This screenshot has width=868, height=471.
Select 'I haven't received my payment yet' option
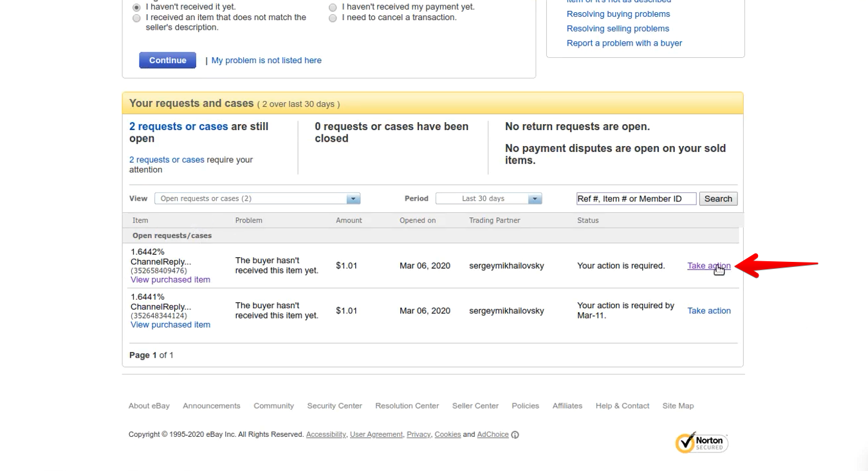click(x=333, y=8)
